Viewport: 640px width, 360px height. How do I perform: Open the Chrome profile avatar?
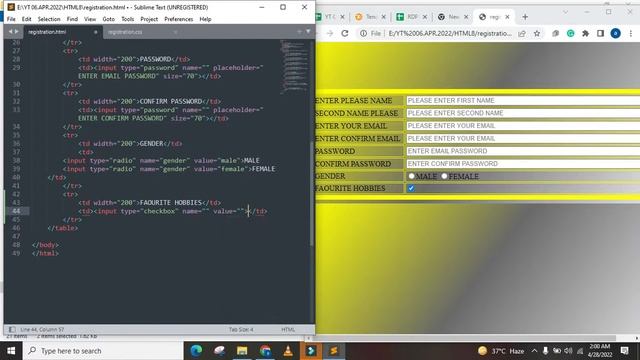coord(616,33)
